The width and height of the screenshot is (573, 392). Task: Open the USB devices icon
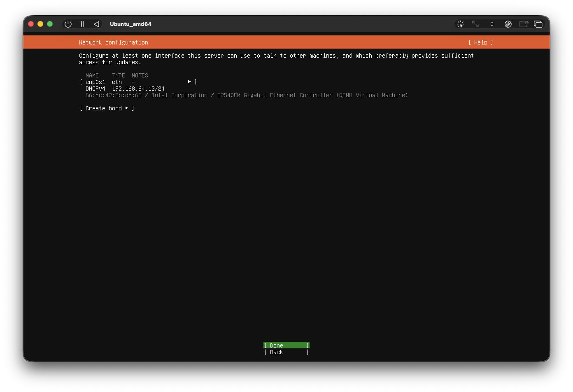491,24
